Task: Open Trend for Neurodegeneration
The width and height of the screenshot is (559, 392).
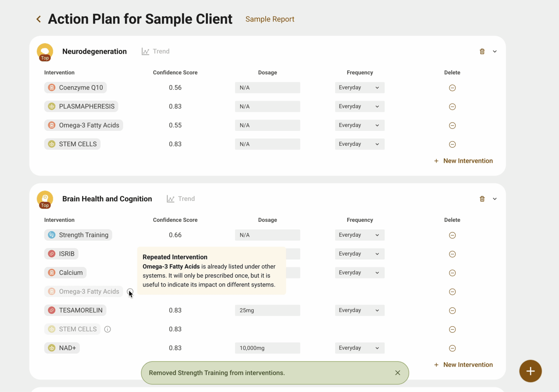Action: (x=156, y=52)
